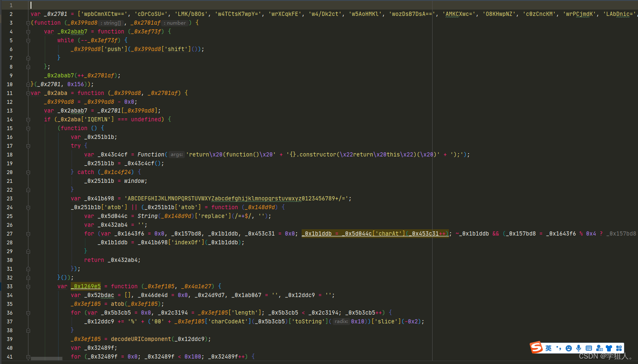Click the fold end marker on line 10
Screen dimensions: 638x364
pyautogui.click(x=28, y=84)
